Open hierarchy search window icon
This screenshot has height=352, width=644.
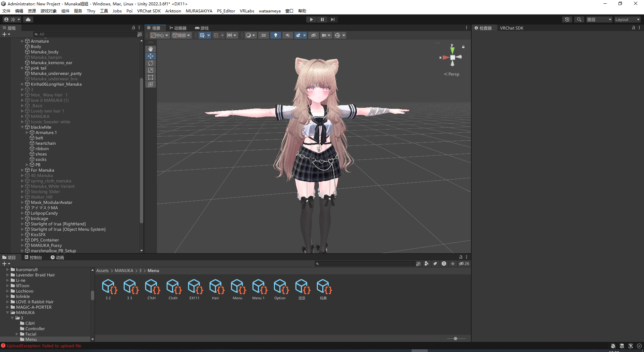click(140, 34)
